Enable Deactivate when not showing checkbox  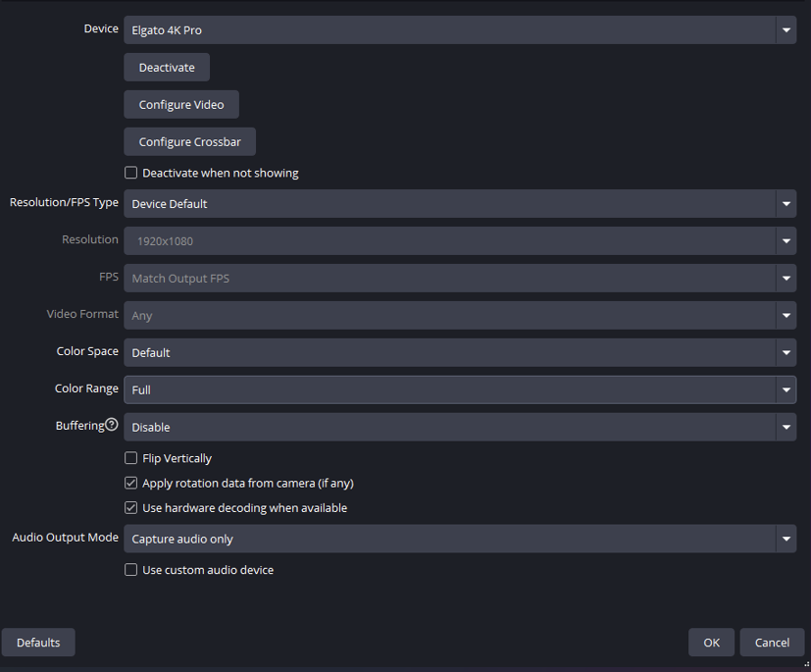coord(130,173)
